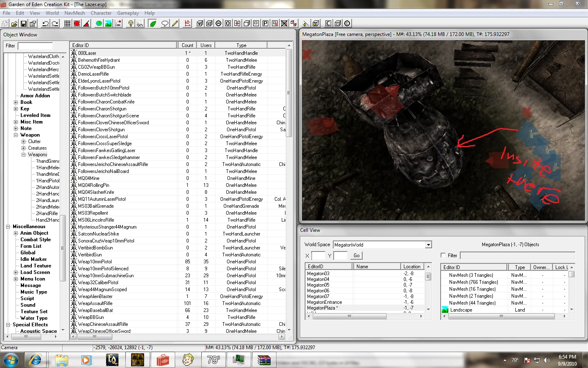This screenshot has width=588, height=368.
Task: Expand the Creatures node under Weapon
Action: coord(24,148)
